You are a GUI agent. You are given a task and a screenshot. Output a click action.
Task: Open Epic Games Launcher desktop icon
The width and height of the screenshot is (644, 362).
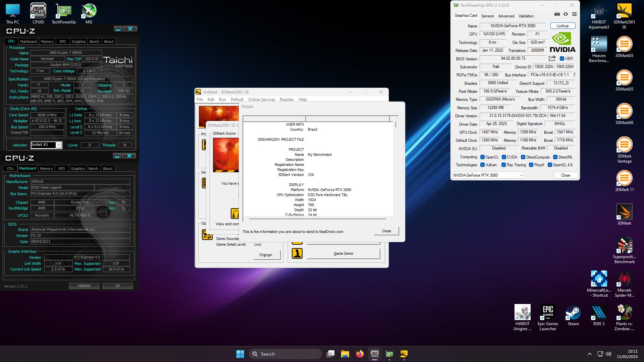coord(548,317)
